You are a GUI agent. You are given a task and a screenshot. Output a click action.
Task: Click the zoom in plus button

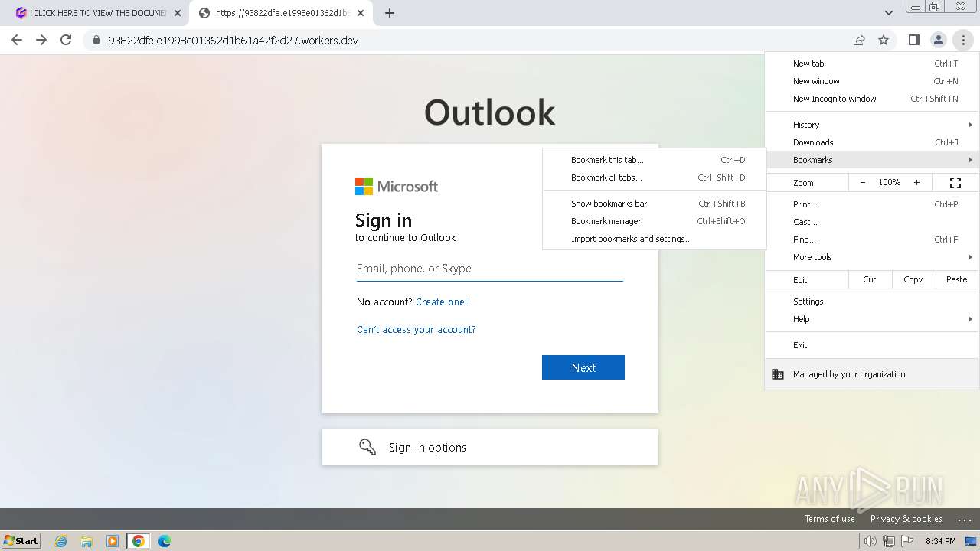pyautogui.click(x=916, y=182)
